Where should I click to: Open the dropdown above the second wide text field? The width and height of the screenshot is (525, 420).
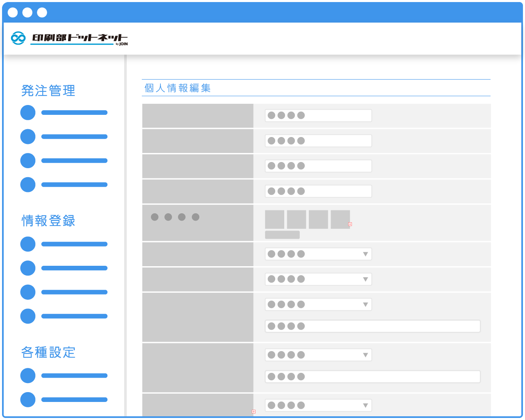[x=318, y=355]
